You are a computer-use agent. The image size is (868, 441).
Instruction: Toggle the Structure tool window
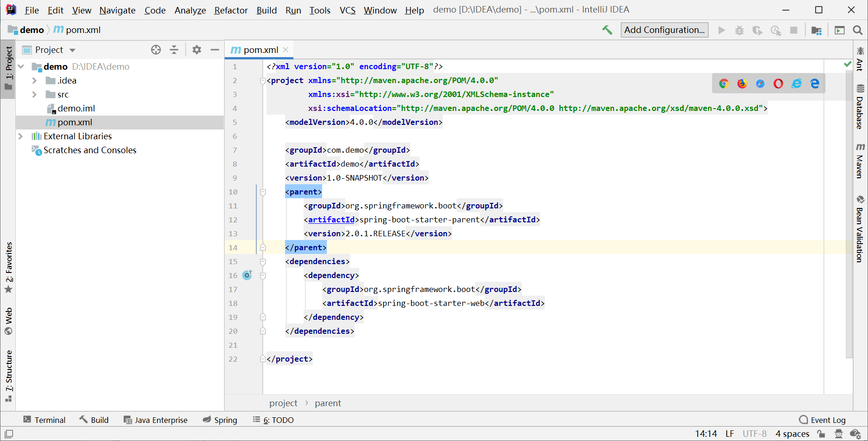pos(8,376)
